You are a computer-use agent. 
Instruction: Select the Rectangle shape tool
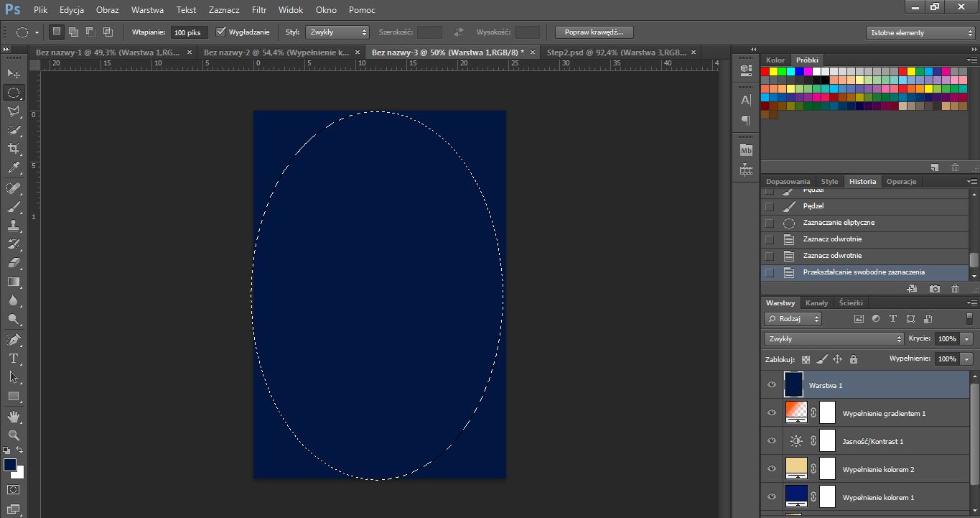tap(14, 396)
